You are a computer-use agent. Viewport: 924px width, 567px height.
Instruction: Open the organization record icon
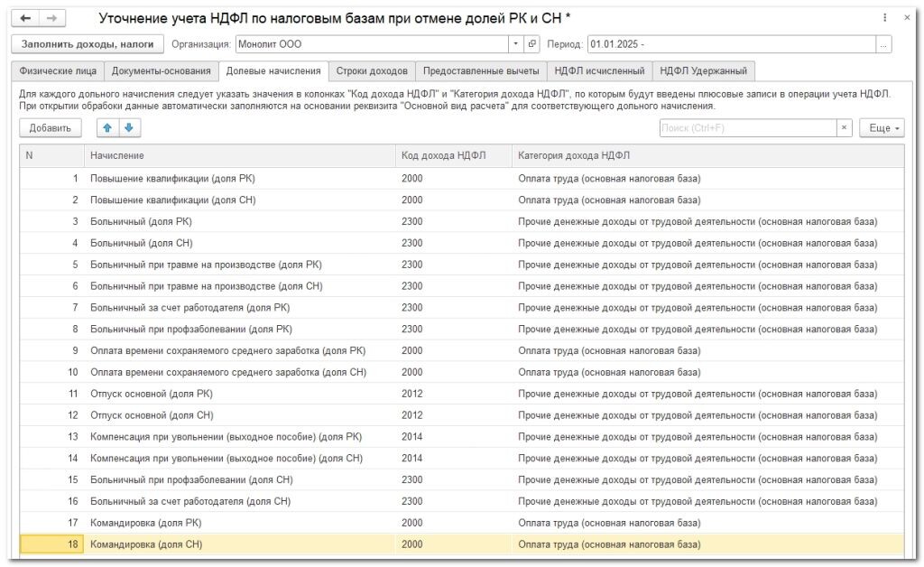point(532,43)
